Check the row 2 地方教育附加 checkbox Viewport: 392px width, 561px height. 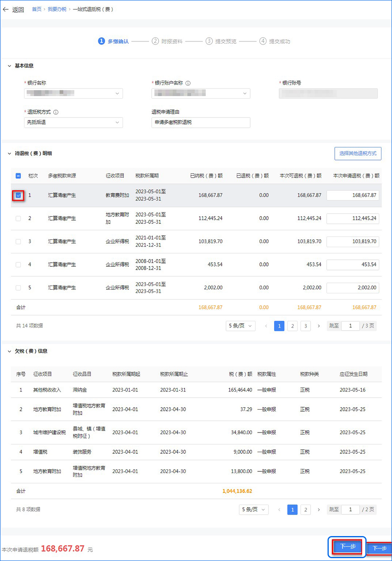pyautogui.click(x=18, y=219)
